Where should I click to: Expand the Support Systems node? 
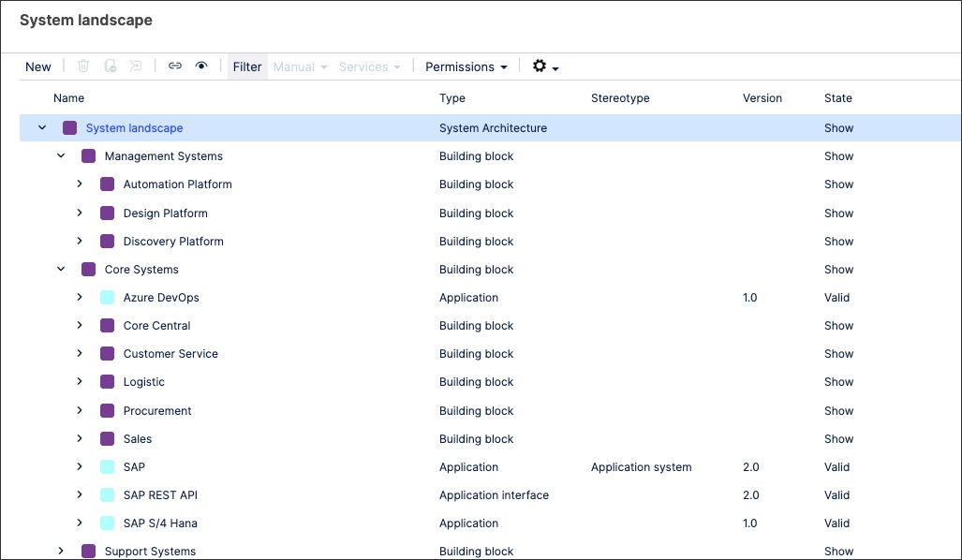pyautogui.click(x=61, y=551)
